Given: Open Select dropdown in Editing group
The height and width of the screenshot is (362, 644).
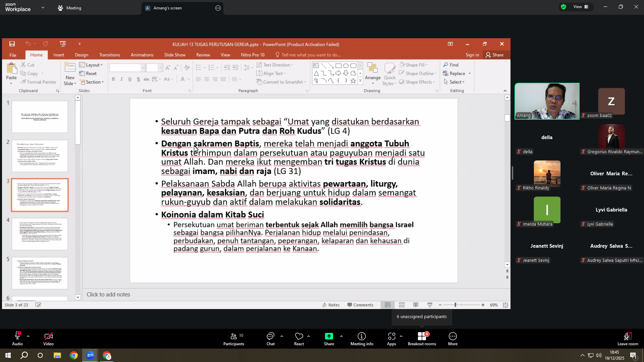Looking at the screenshot, I should point(454,82).
